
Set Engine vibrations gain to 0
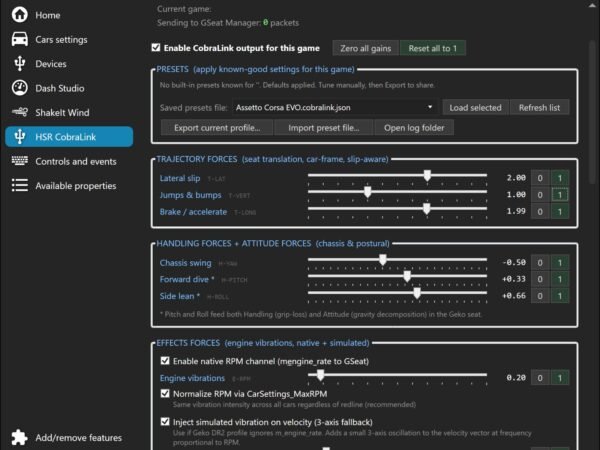click(540, 378)
